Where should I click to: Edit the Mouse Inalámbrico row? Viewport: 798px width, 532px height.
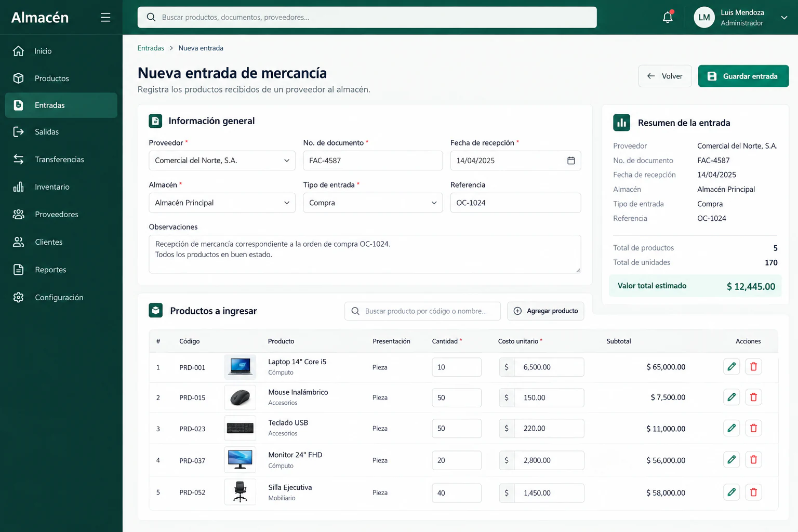pos(731,397)
